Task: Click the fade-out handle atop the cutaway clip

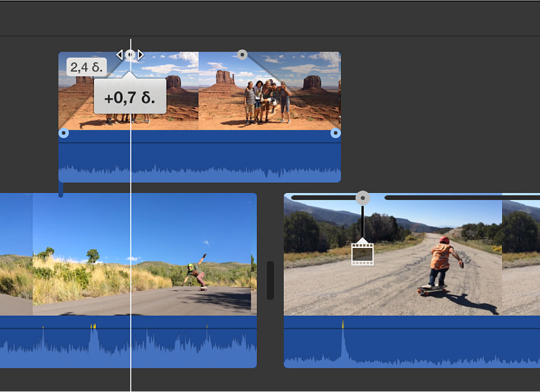Action: (242, 54)
